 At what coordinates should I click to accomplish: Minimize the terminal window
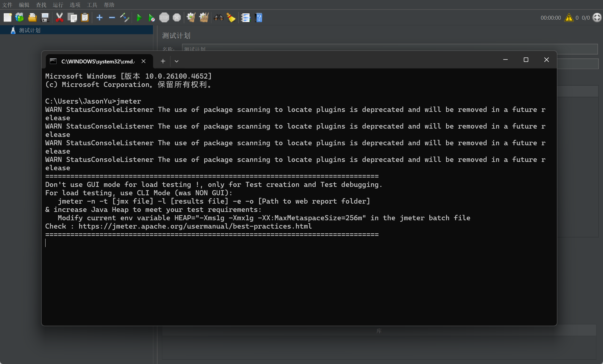tap(505, 60)
